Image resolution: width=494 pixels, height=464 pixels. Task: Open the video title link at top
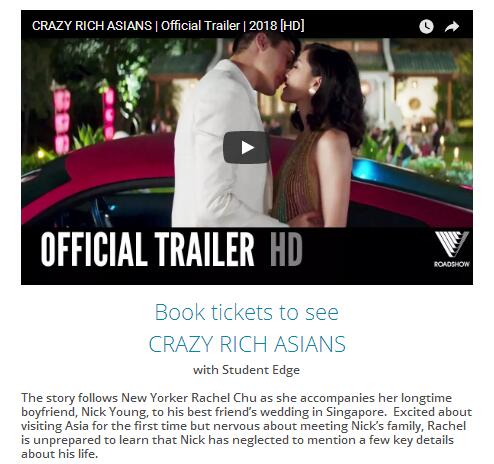pos(168,26)
